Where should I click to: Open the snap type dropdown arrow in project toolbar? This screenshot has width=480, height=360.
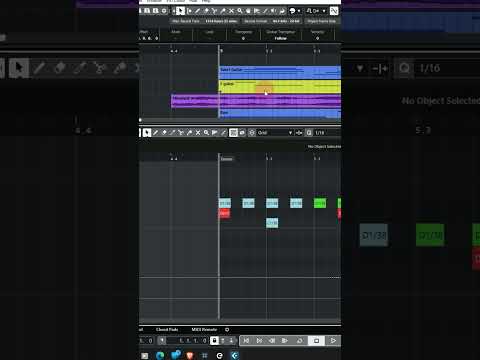[324, 11]
